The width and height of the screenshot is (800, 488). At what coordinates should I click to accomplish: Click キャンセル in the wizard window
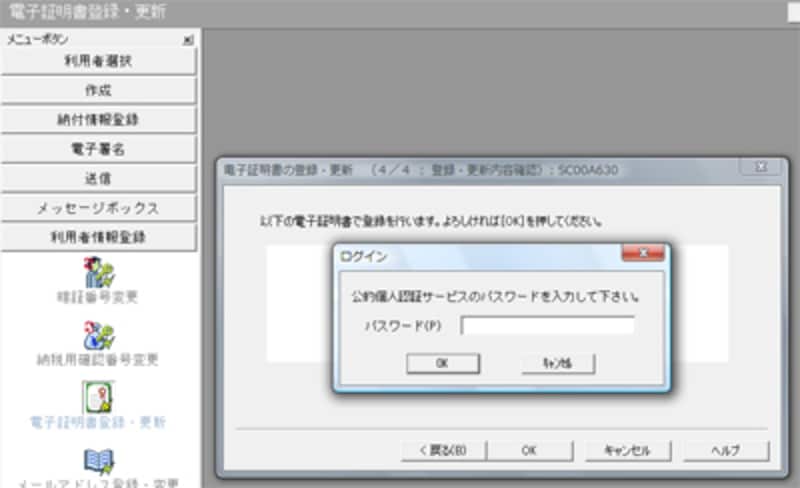pos(628,451)
